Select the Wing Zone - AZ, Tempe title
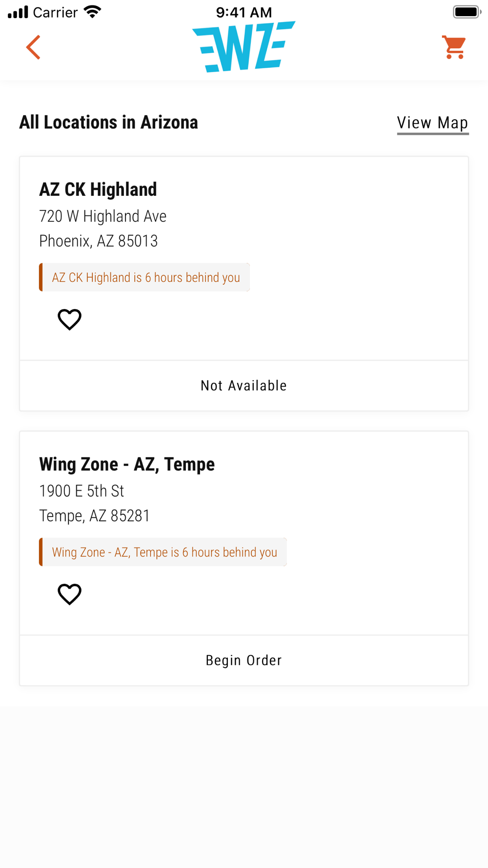The image size is (488, 868). [127, 464]
